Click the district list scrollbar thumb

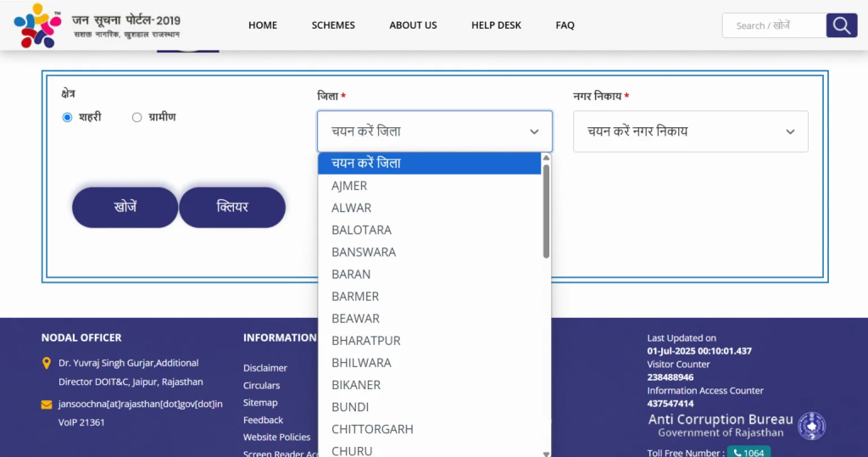pos(546,210)
